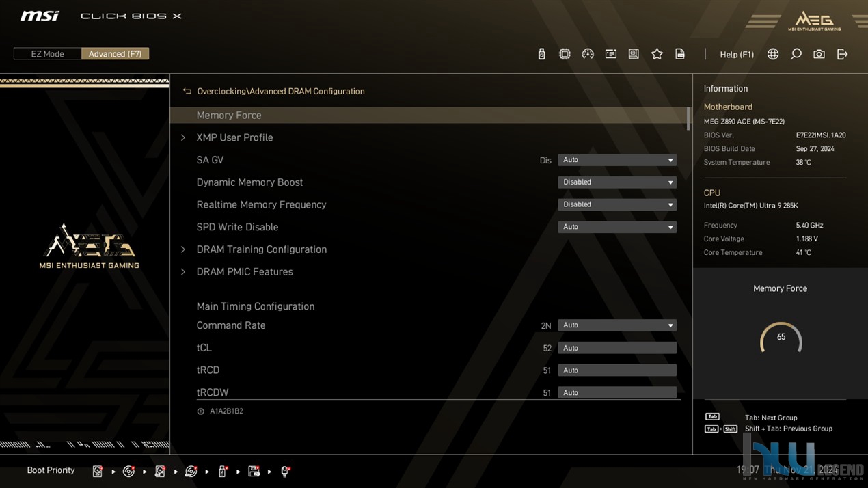Viewport: 868px width, 488px height.
Task: Click the Boot Priority label
Action: pyautogui.click(x=51, y=470)
